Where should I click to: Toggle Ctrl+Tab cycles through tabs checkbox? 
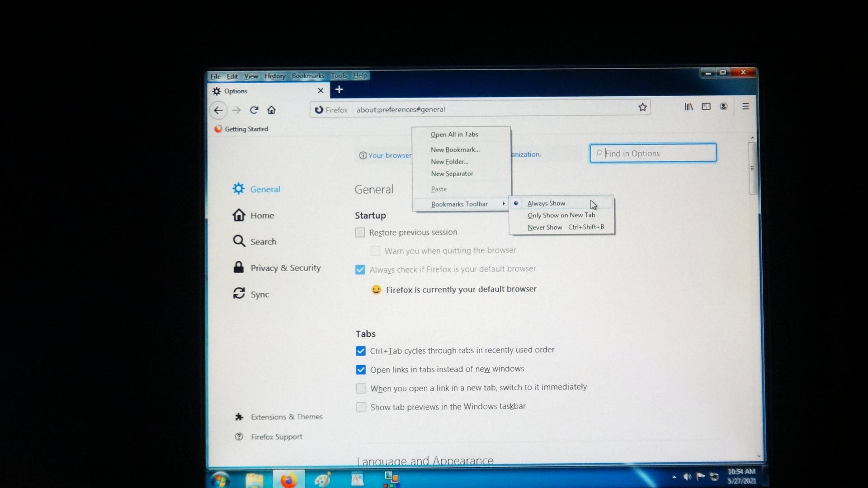(360, 351)
